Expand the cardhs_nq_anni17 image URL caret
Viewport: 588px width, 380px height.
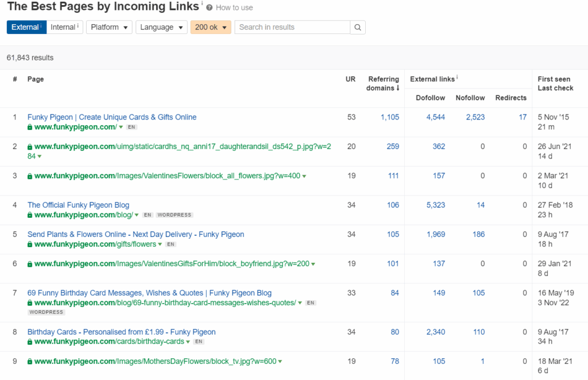click(40, 156)
